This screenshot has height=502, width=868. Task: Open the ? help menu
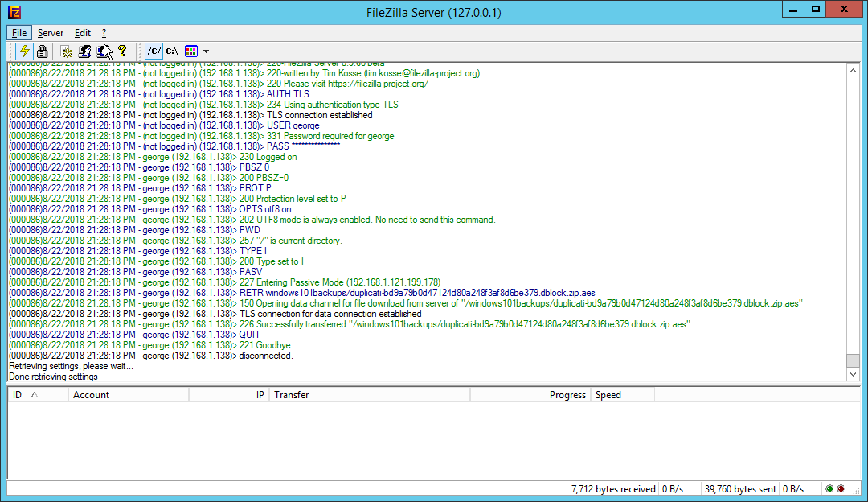click(104, 33)
